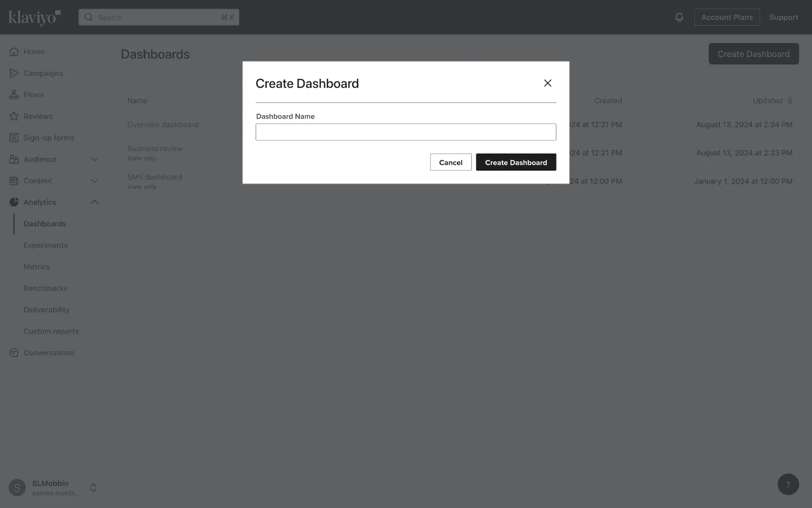The height and width of the screenshot is (508, 812).
Task: Click the Conversations chat bubble icon
Action: pyautogui.click(x=14, y=353)
